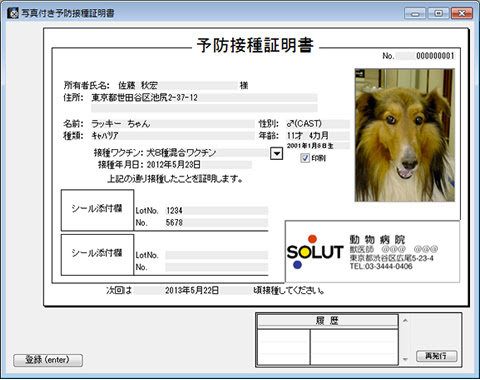Click the upper シール添付欄 box

(x=97, y=210)
